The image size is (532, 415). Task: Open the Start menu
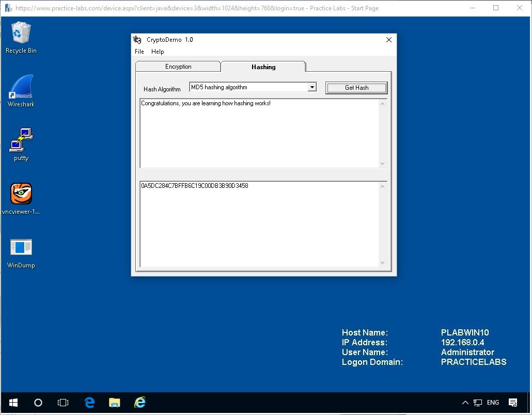13,403
